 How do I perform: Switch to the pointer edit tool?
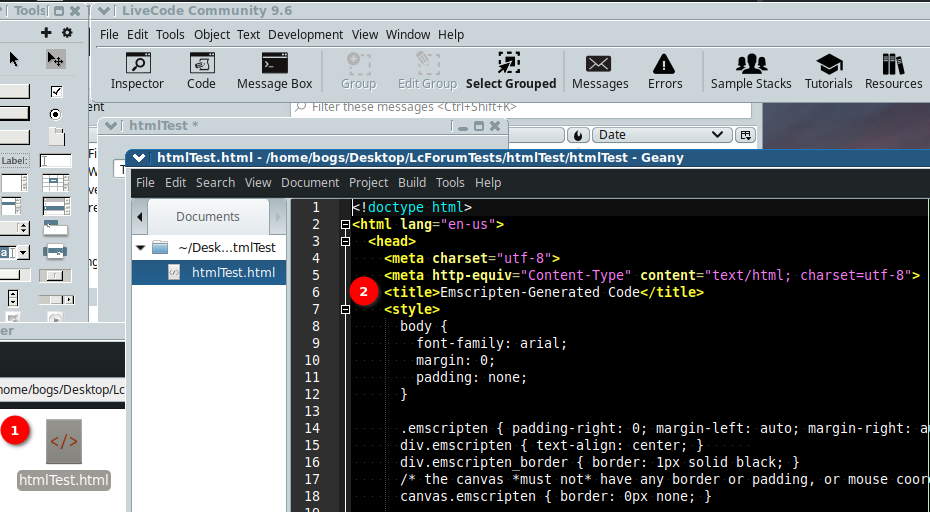[x=56, y=60]
